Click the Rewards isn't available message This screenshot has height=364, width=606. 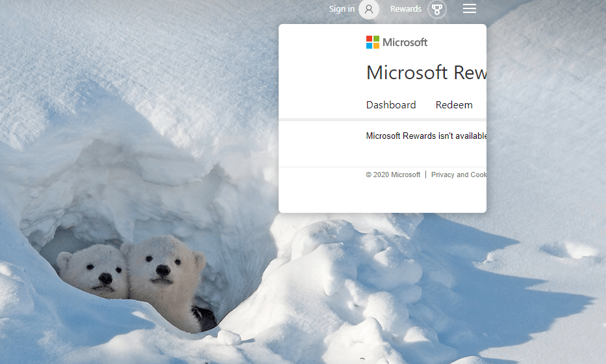[x=426, y=136]
